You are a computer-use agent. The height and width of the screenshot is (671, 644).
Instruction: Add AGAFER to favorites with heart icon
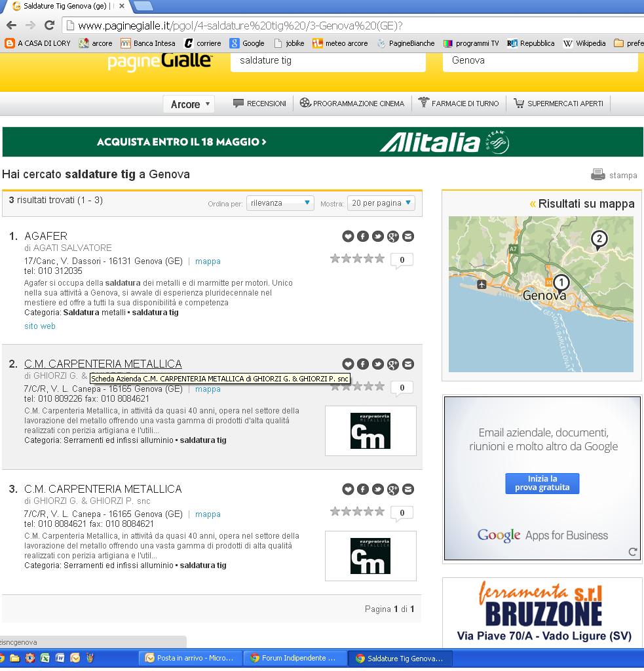tap(348, 236)
